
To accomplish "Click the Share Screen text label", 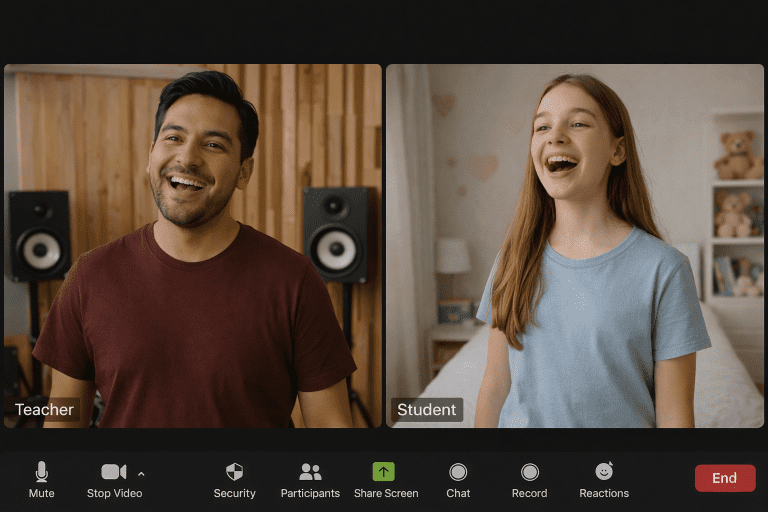I will click(386, 493).
